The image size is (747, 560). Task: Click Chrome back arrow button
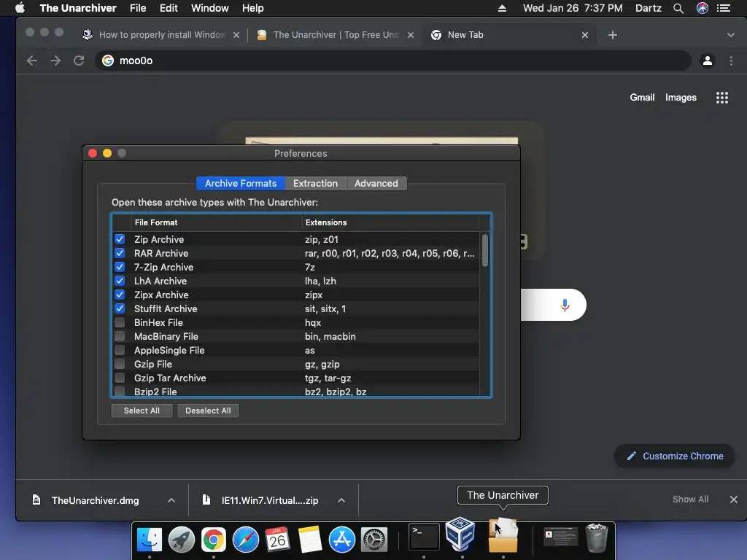[x=32, y=61]
